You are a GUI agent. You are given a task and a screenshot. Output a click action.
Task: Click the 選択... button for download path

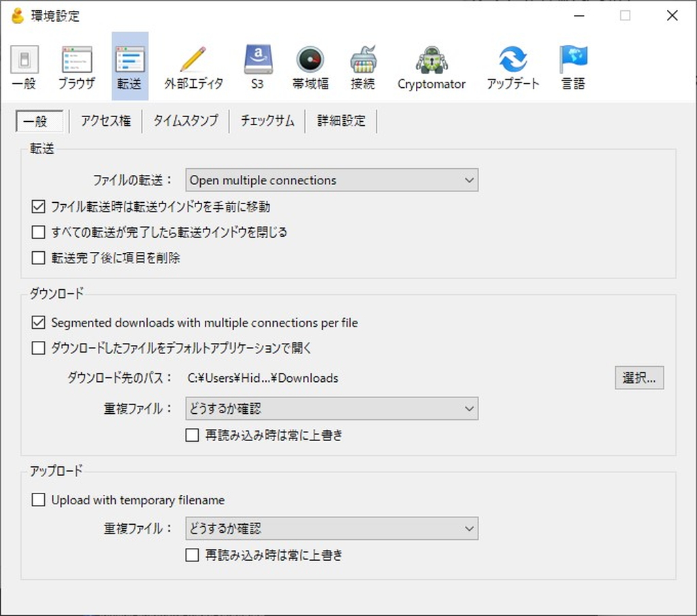pos(639,378)
